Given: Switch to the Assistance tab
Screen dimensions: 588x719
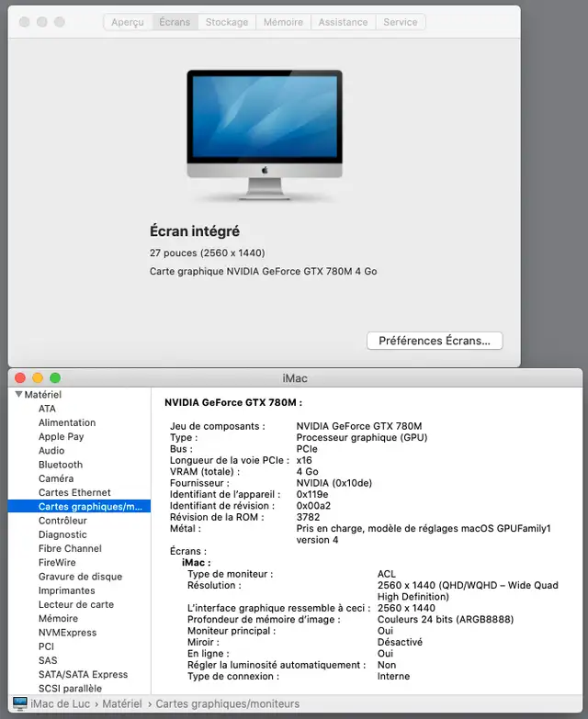Looking at the screenshot, I should pos(343,22).
